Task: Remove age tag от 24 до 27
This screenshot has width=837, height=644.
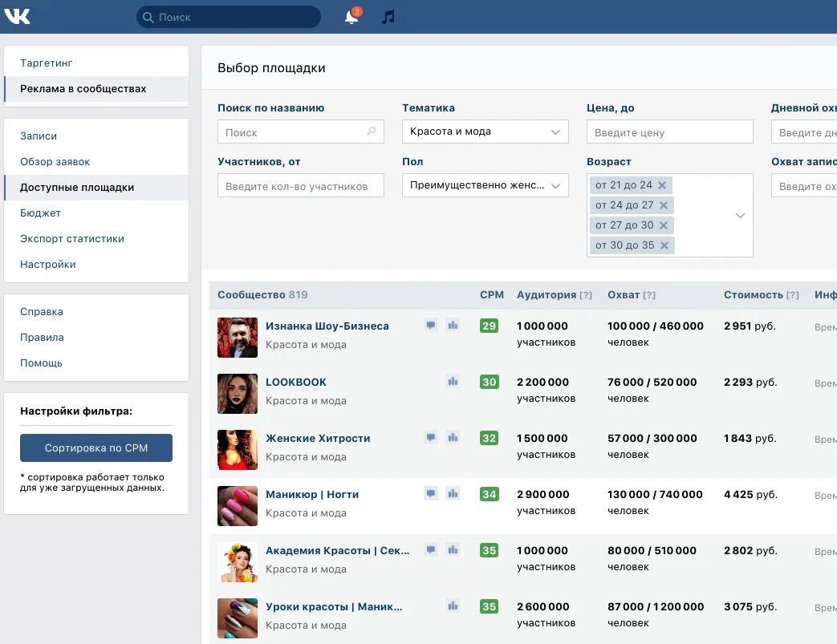Action: pos(664,205)
